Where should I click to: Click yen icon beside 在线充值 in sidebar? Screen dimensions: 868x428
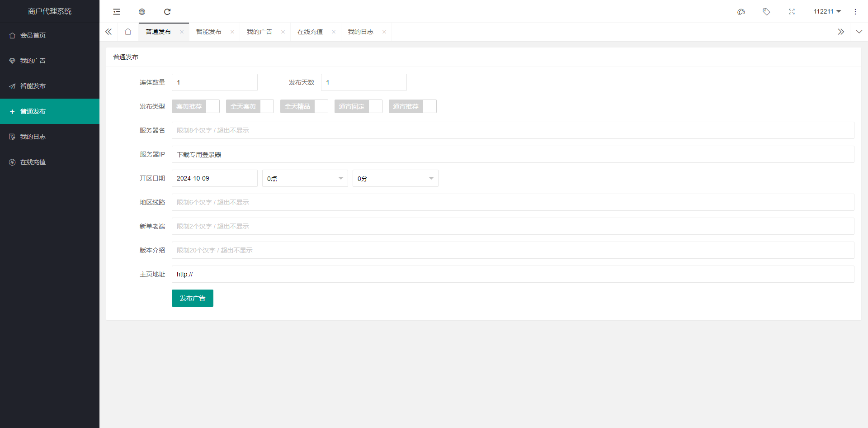[12, 162]
